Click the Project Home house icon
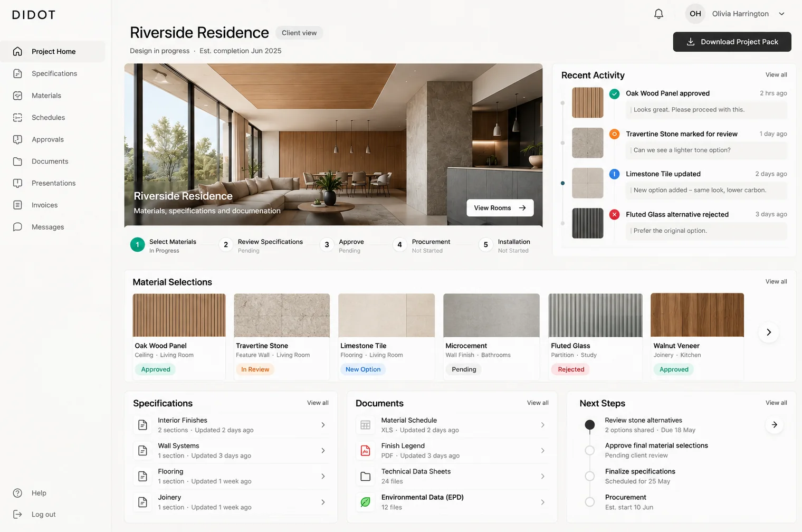Viewport: 802px width, 532px height. click(x=17, y=51)
